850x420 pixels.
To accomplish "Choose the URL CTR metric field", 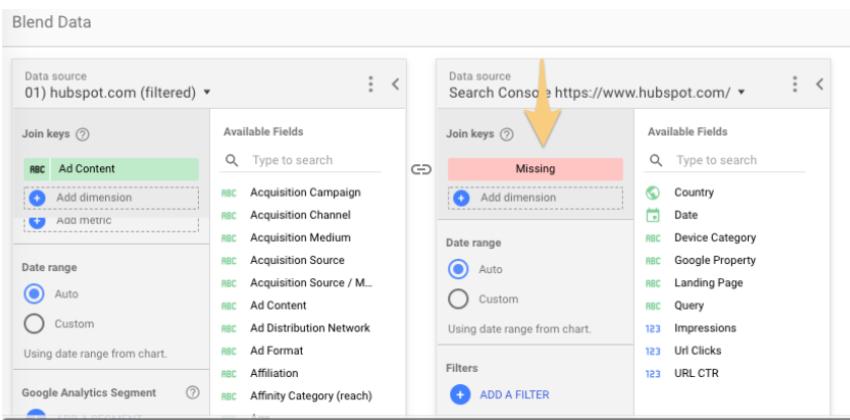I will point(697,373).
